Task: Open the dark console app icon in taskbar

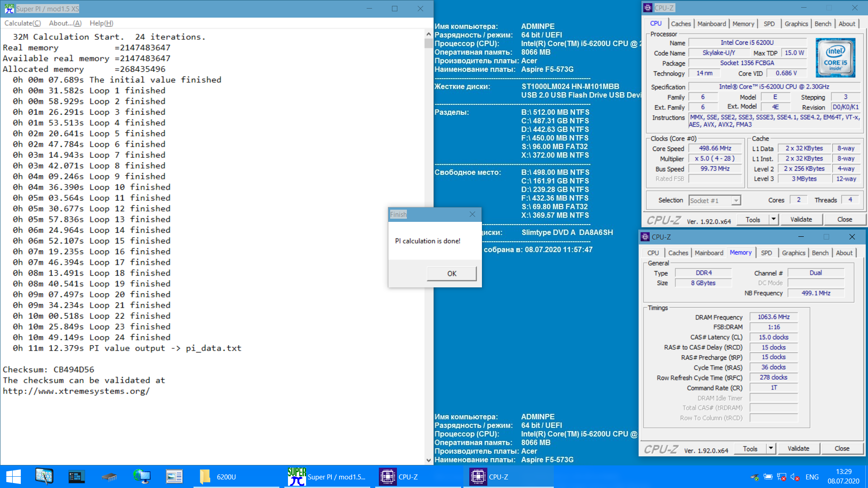Action: pyautogui.click(x=76, y=477)
